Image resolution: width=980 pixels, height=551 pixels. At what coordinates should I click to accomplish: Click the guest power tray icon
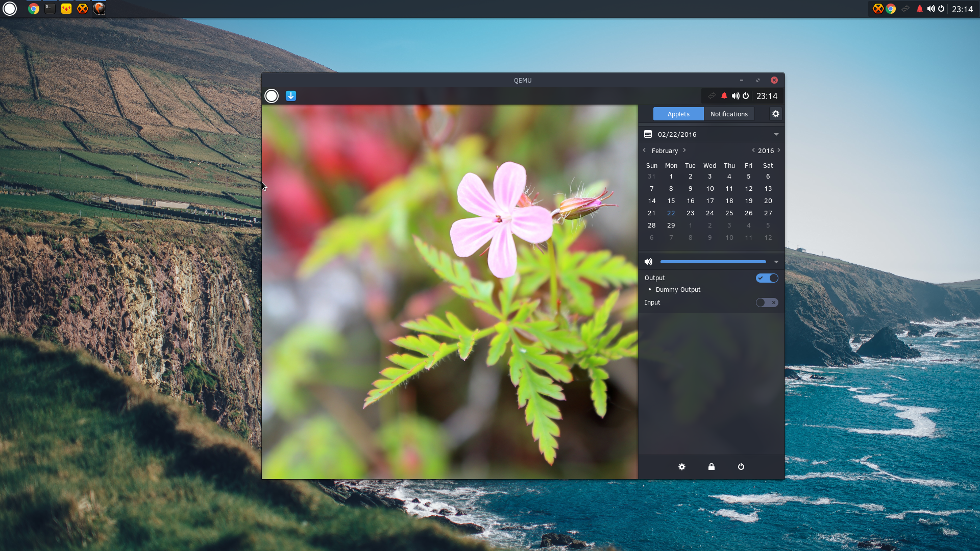point(746,96)
